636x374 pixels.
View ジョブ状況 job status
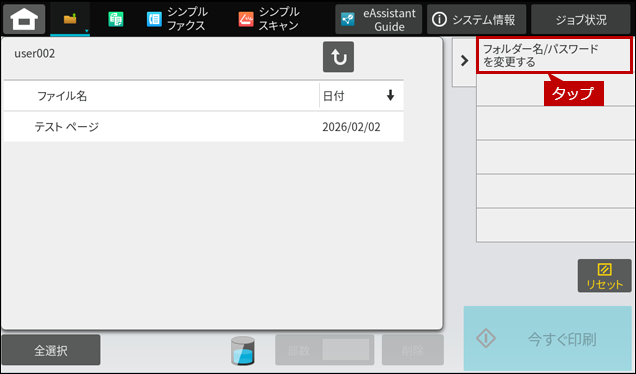point(581,19)
